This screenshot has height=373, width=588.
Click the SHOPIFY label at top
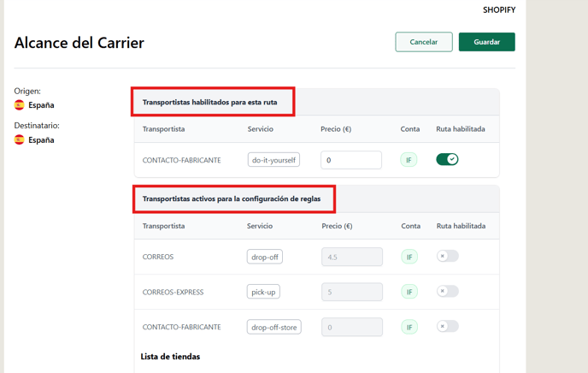pos(499,10)
